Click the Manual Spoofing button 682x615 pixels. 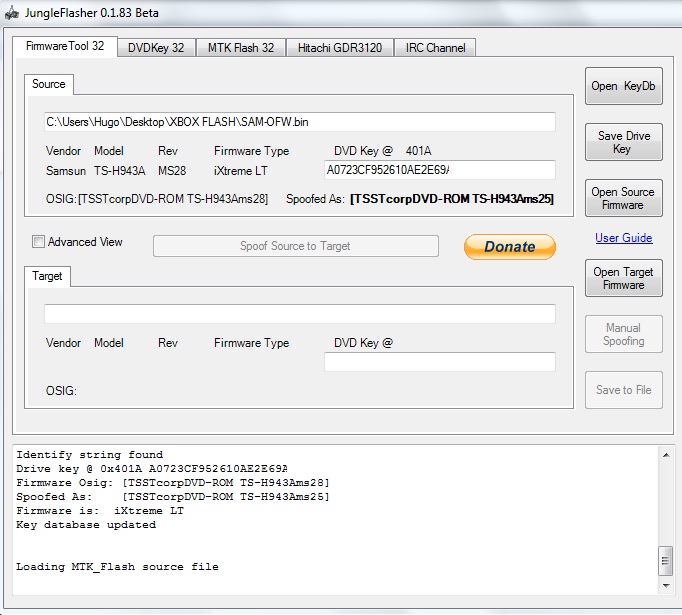click(x=623, y=334)
